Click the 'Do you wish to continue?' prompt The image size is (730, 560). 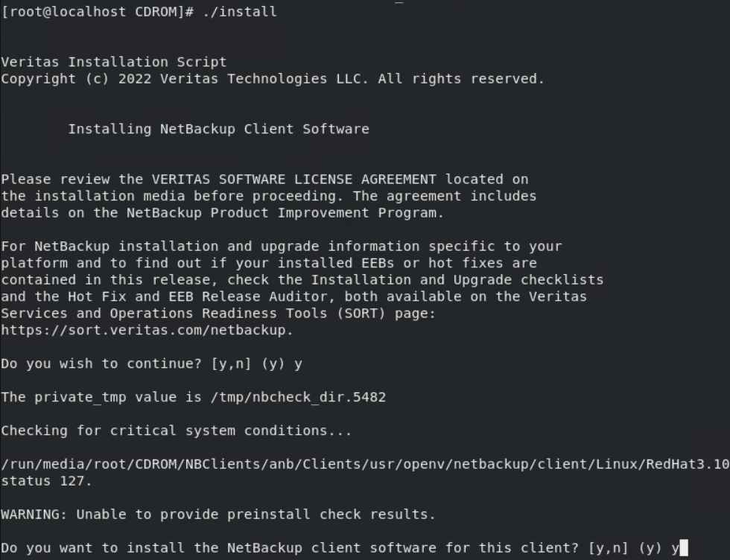click(x=101, y=363)
